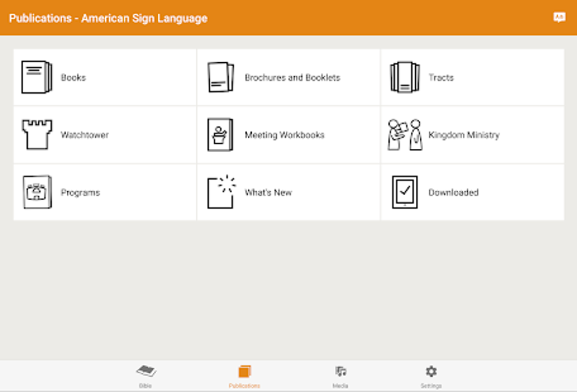
Task: Click the Watchtower tower icon
Action: (35, 135)
